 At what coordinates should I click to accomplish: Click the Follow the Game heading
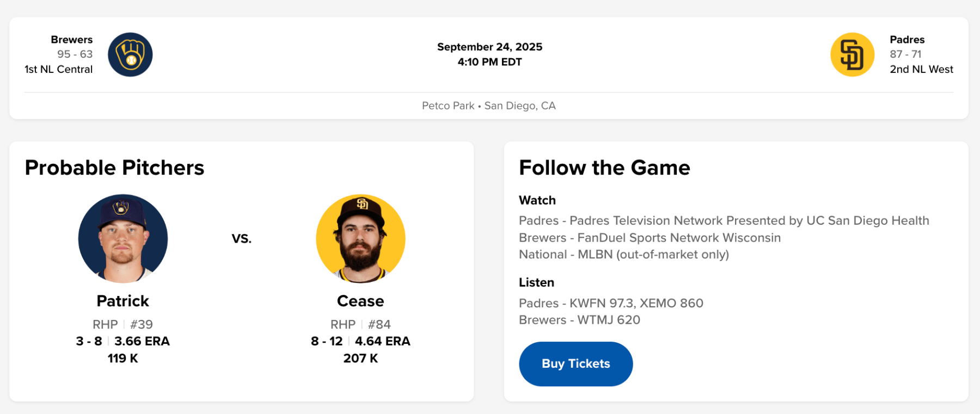(x=604, y=168)
